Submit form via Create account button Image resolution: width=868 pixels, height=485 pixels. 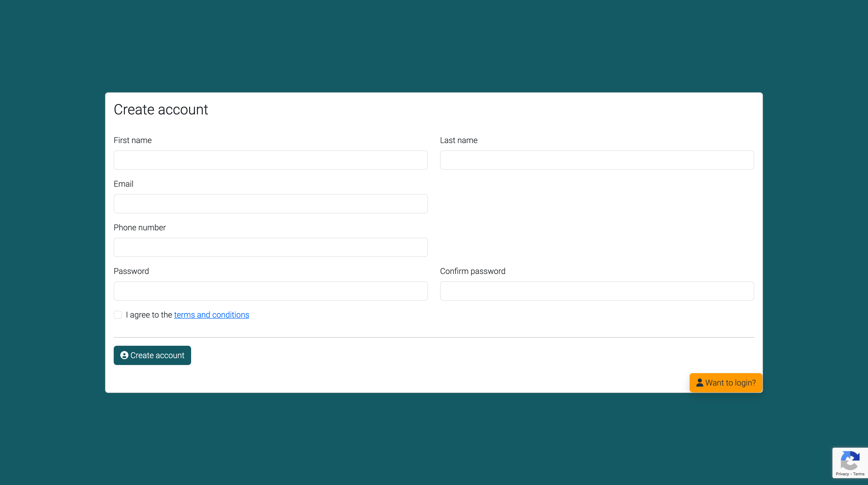(x=153, y=355)
